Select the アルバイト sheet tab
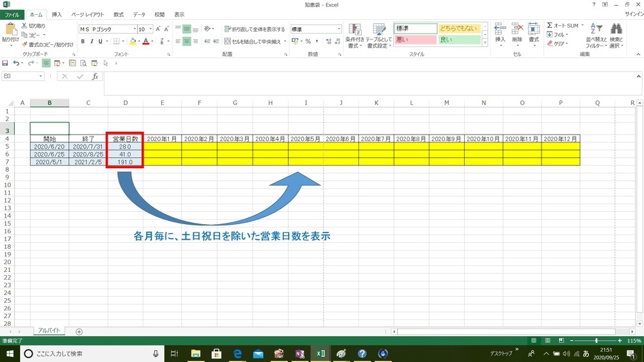 (x=49, y=330)
